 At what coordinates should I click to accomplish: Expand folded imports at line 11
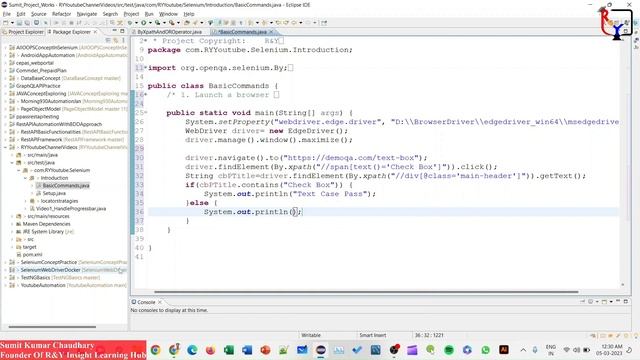coord(146,68)
